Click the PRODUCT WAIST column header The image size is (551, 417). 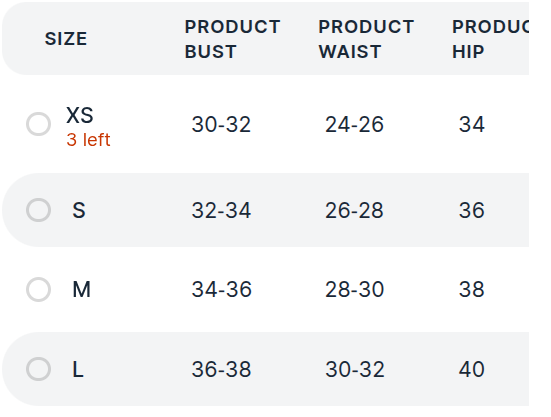[x=366, y=39]
